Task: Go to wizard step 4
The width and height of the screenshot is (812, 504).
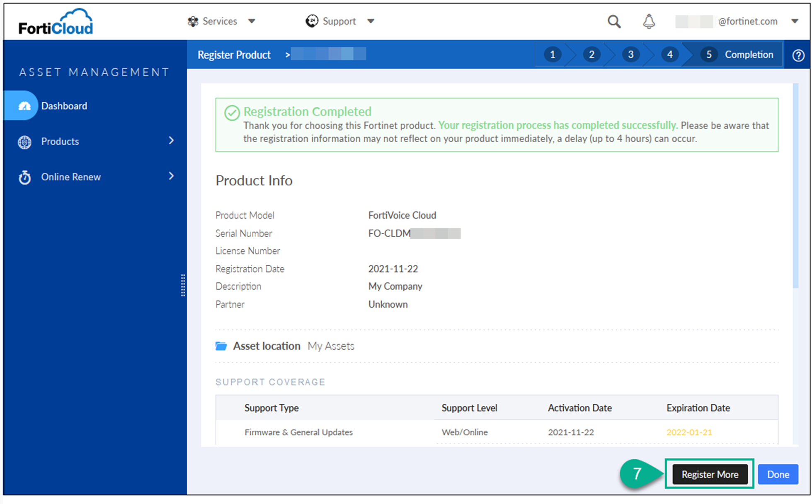Action: (x=669, y=54)
